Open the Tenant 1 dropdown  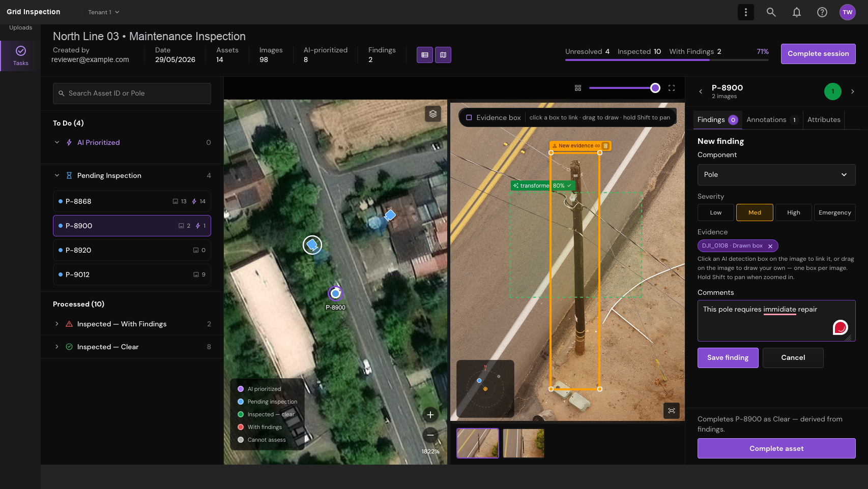tap(104, 12)
